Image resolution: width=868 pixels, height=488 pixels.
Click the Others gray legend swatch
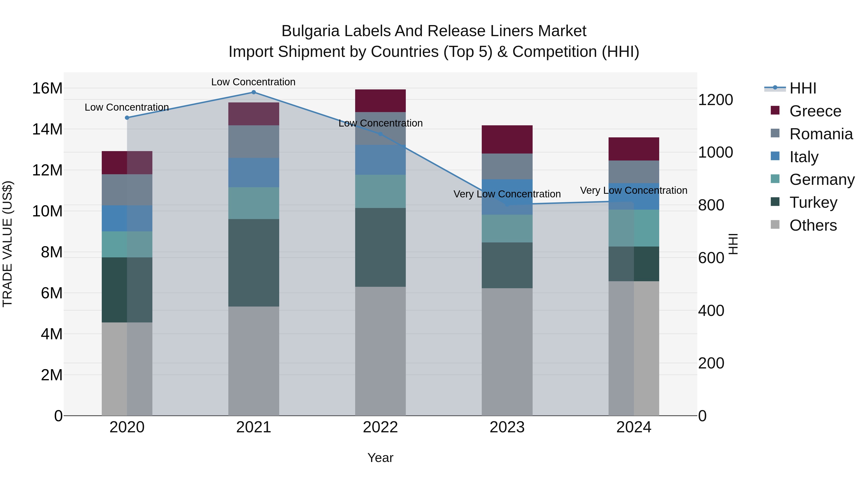(x=775, y=224)
